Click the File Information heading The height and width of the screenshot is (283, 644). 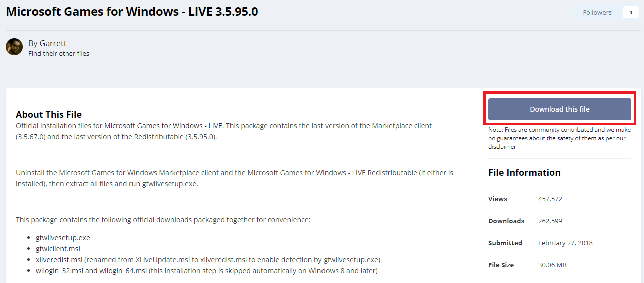[x=524, y=173]
